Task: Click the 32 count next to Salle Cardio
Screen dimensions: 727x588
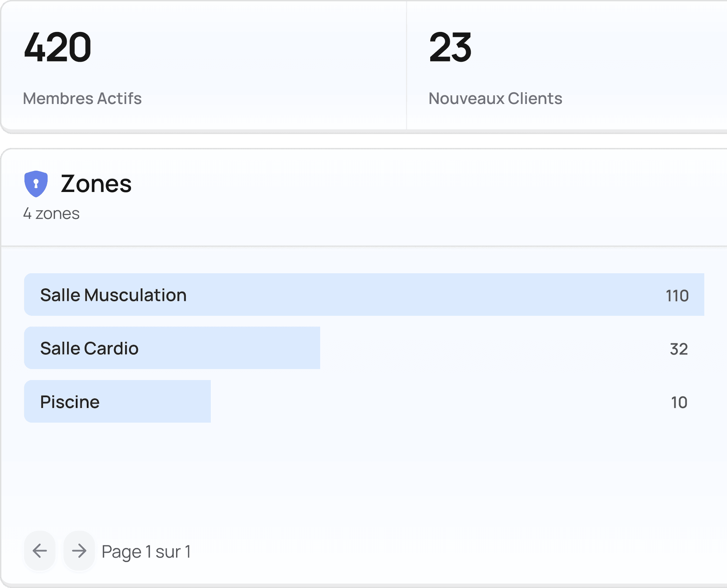Action: [679, 348]
